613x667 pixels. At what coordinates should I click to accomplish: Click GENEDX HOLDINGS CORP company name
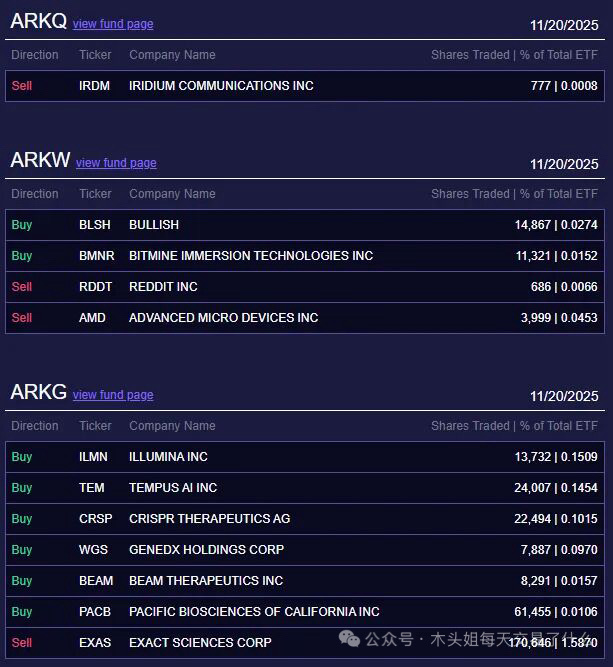coord(207,550)
